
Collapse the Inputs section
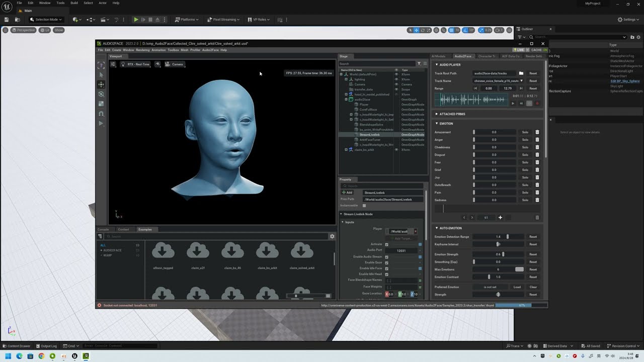point(343,222)
